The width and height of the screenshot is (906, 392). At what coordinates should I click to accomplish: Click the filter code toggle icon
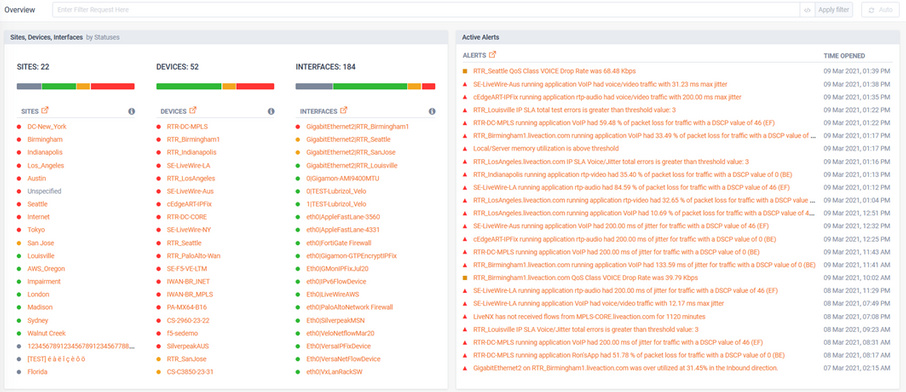click(x=807, y=10)
